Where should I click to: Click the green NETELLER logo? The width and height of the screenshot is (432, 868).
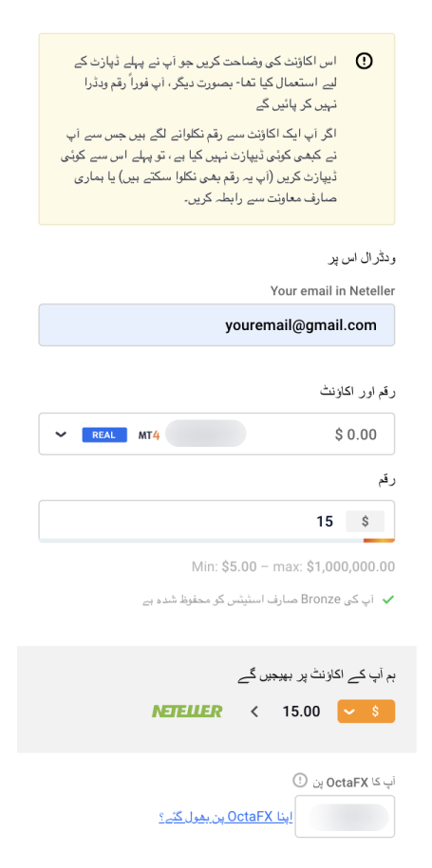187,711
